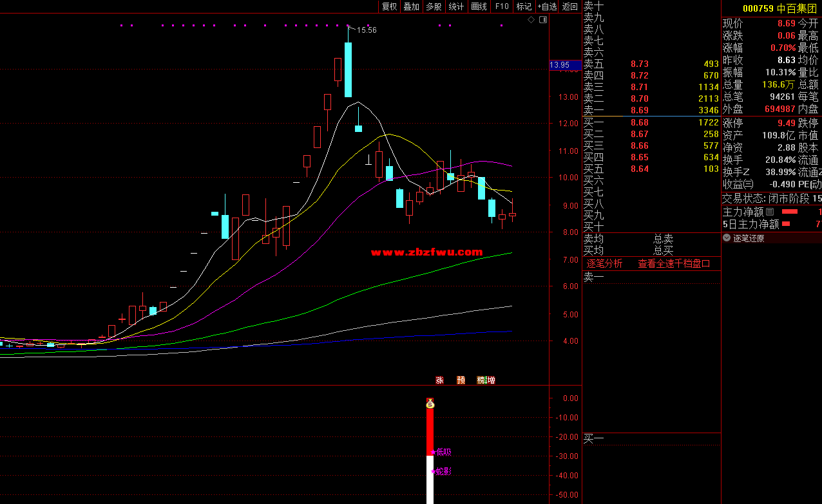Open the 叠加 overlay option
The image size is (822, 504).
pyautogui.click(x=411, y=6)
